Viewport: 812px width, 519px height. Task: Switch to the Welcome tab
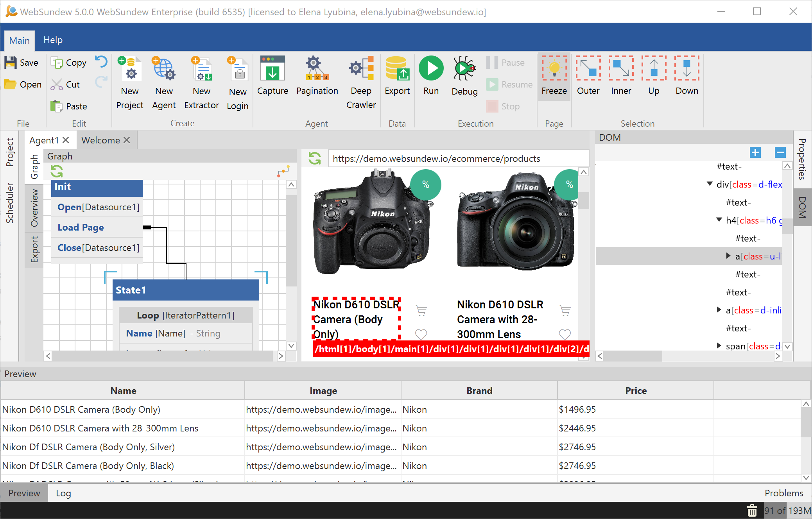pos(100,140)
